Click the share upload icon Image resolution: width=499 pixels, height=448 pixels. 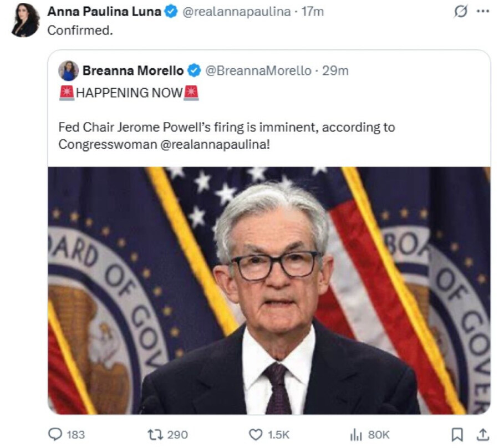point(483,435)
